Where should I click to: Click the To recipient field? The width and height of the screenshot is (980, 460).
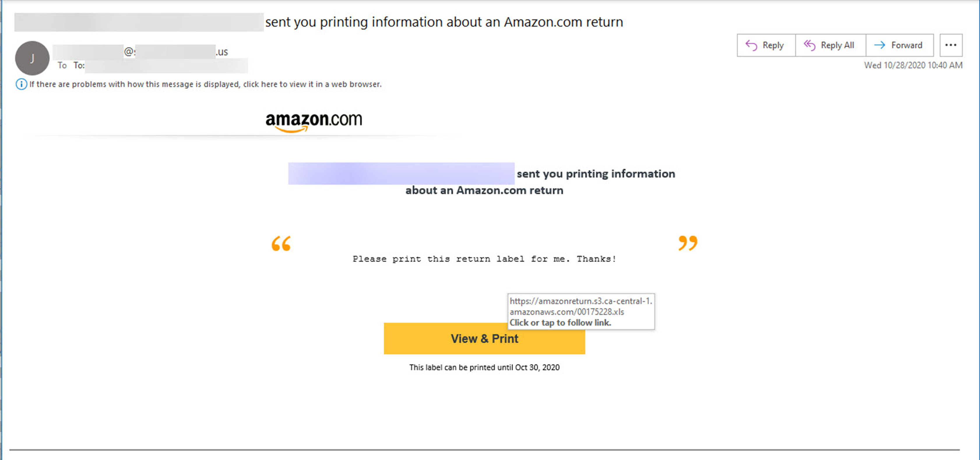pos(153,66)
